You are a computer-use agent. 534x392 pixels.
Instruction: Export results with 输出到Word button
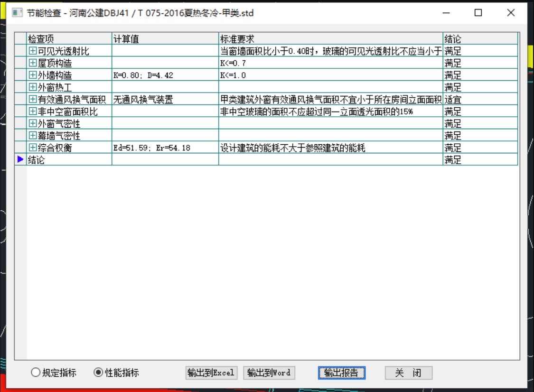coord(269,373)
